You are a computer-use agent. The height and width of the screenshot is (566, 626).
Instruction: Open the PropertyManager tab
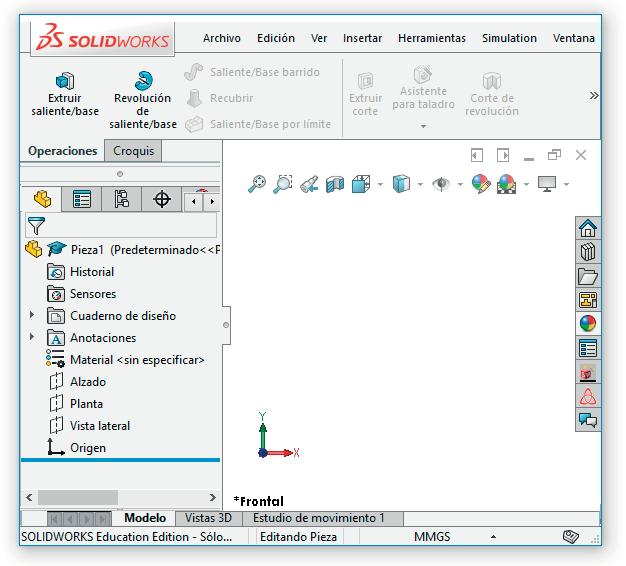click(x=82, y=199)
